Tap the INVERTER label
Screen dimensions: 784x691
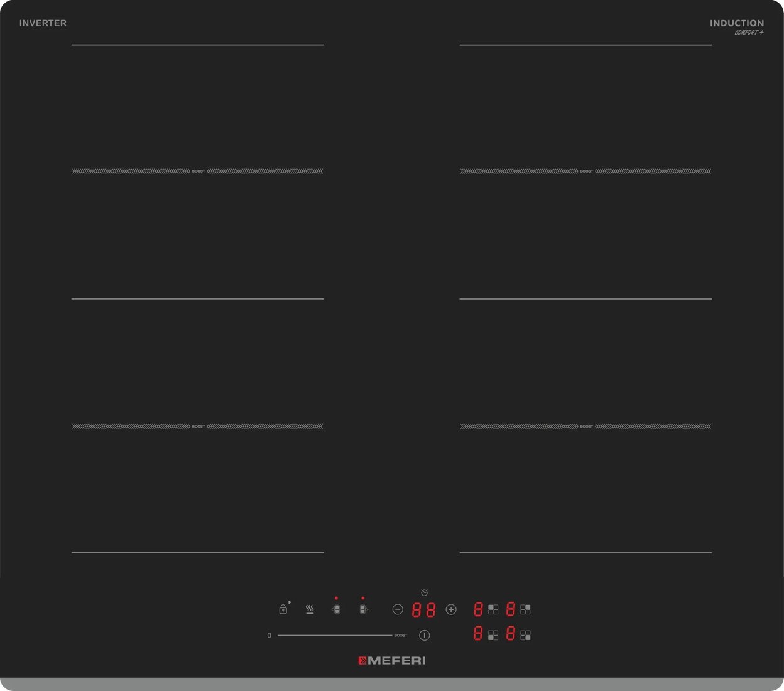coord(43,23)
